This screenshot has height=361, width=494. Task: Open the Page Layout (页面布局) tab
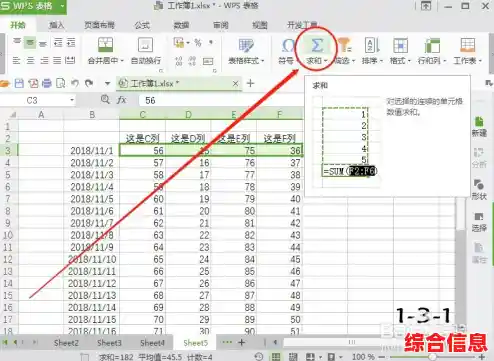[99, 25]
